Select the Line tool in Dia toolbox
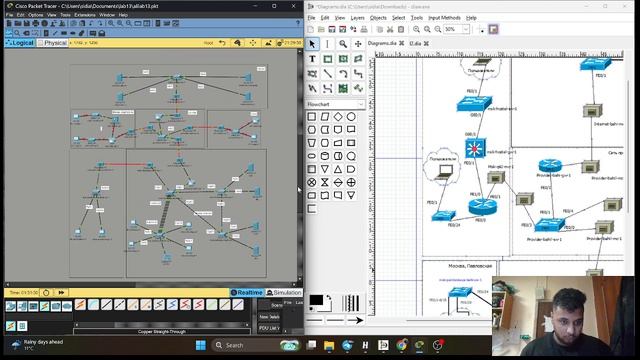 click(x=327, y=73)
